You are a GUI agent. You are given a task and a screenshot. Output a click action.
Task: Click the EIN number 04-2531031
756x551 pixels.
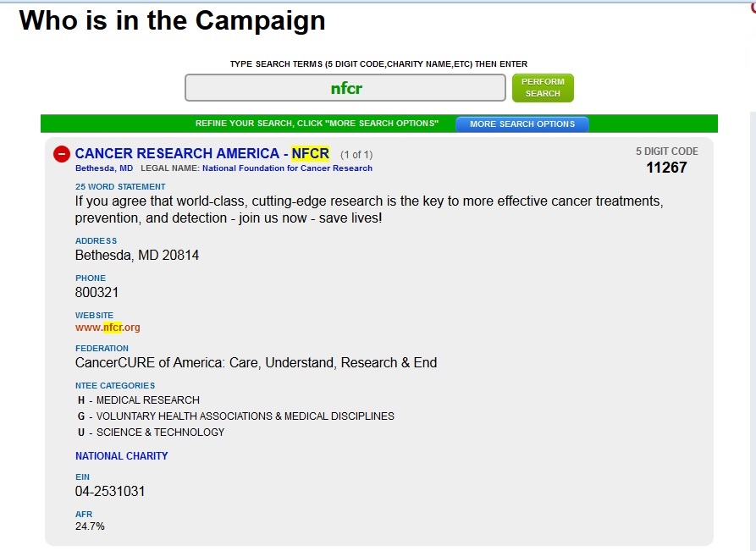(110, 492)
